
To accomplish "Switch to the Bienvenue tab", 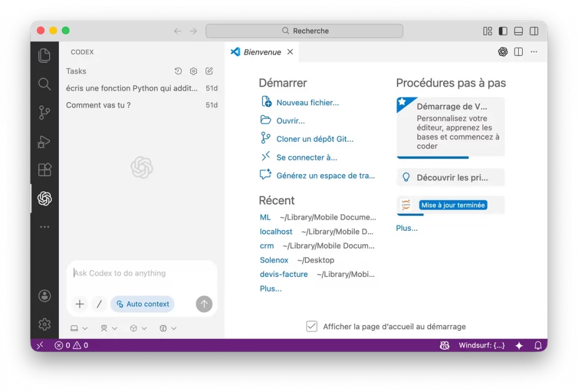I will click(261, 51).
